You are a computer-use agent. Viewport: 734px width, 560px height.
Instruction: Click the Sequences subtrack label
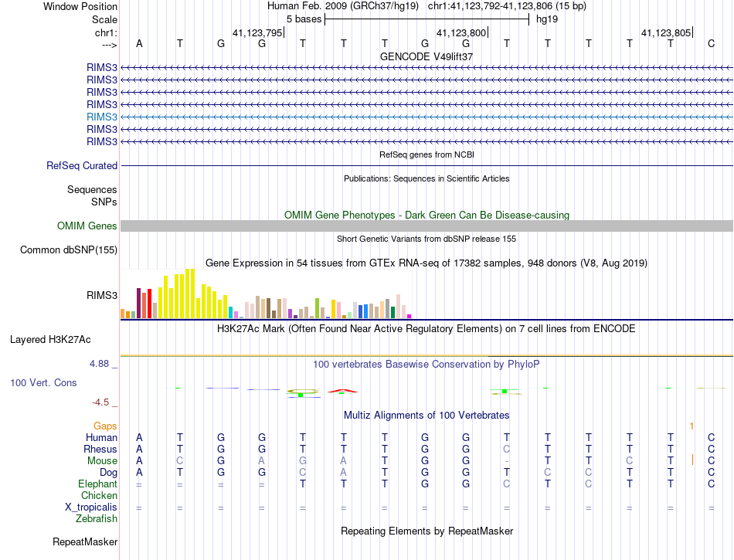point(92,189)
